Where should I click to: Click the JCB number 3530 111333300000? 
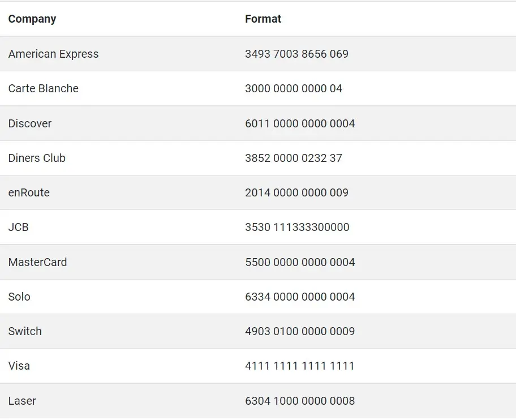[297, 227]
